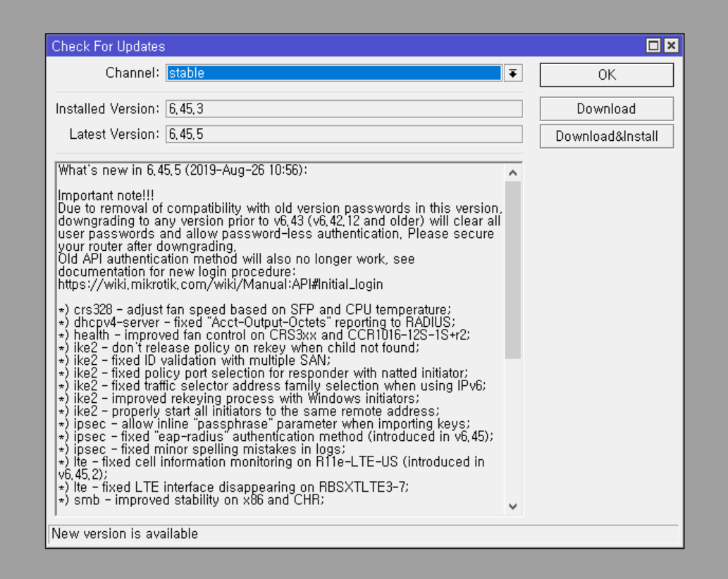Click the ike2 fixed ID validation entry
The image size is (728, 579).
click(195, 360)
